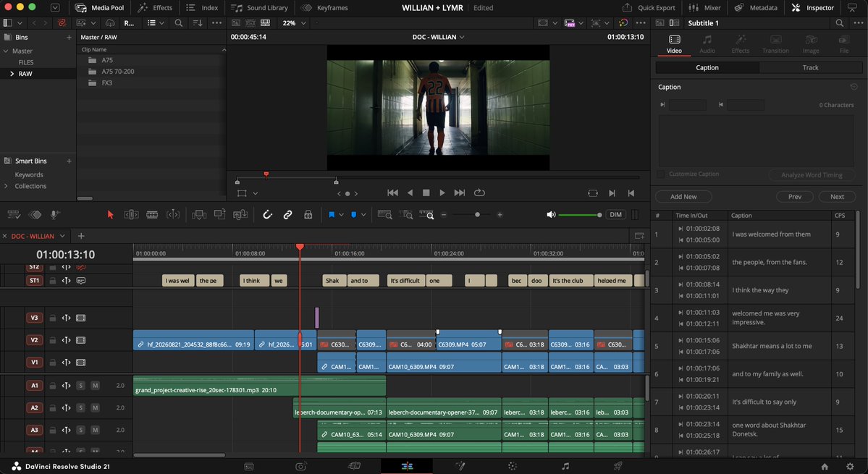Select the Blade Edit Mode tool

coord(152,215)
